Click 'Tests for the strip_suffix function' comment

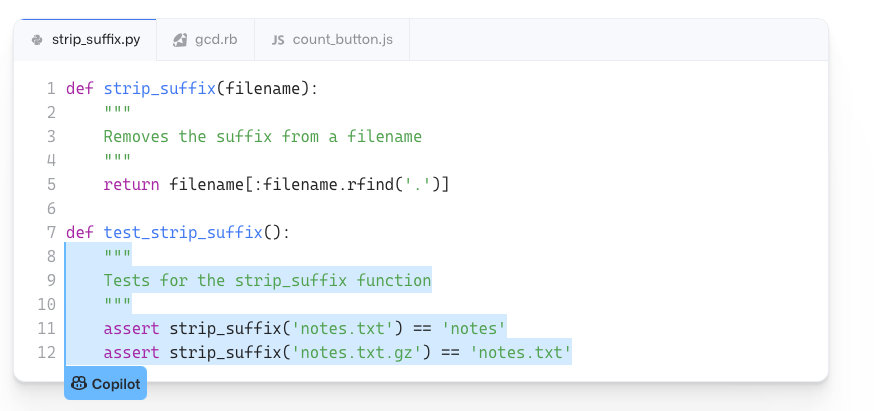tap(268, 281)
